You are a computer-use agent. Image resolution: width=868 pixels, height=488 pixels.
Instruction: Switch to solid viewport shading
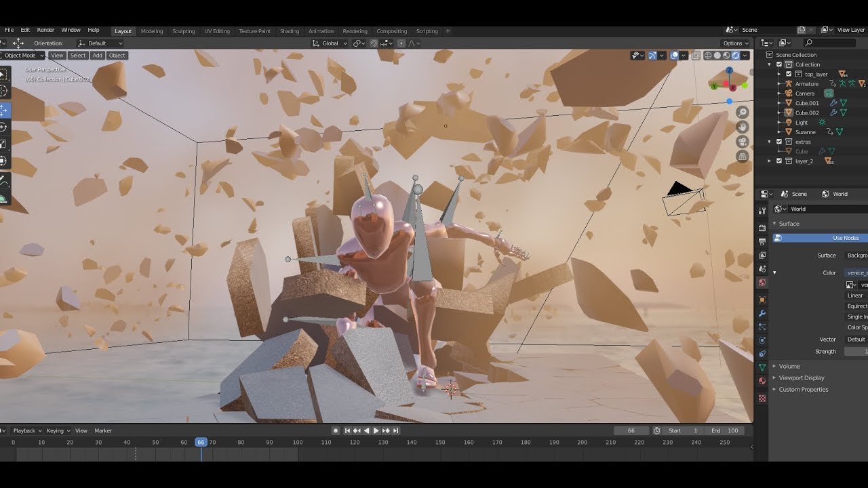coord(717,56)
